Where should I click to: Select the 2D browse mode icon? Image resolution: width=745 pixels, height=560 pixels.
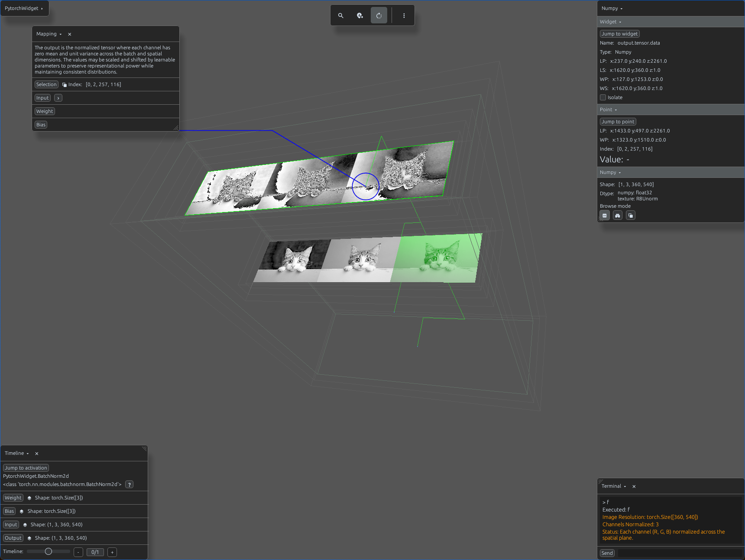coord(605,216)
